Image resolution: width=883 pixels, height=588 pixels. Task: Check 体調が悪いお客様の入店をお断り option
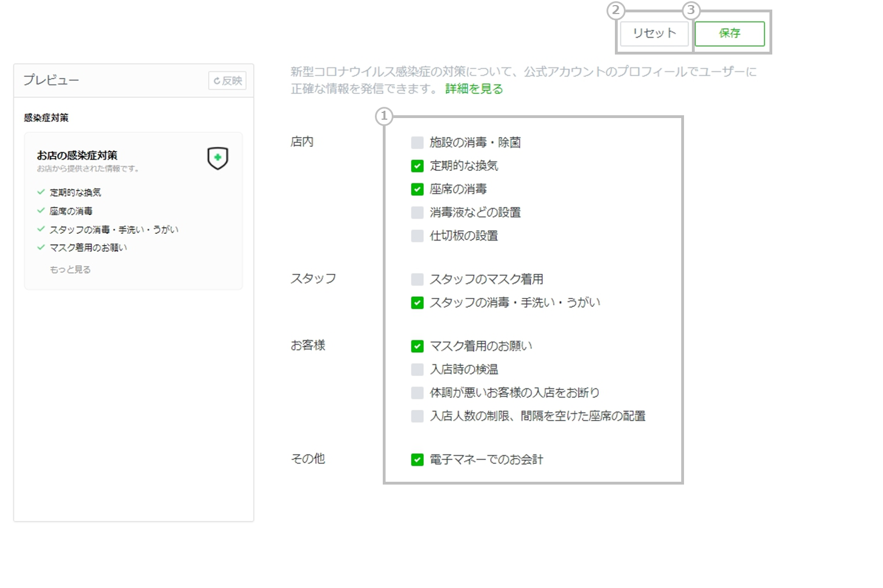[417, 393]
